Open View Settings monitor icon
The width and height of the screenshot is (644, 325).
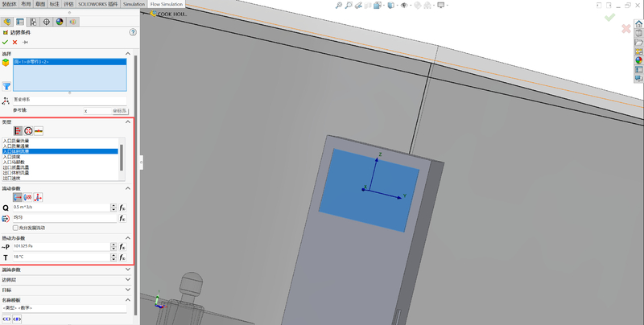click(x=440, y=6)
